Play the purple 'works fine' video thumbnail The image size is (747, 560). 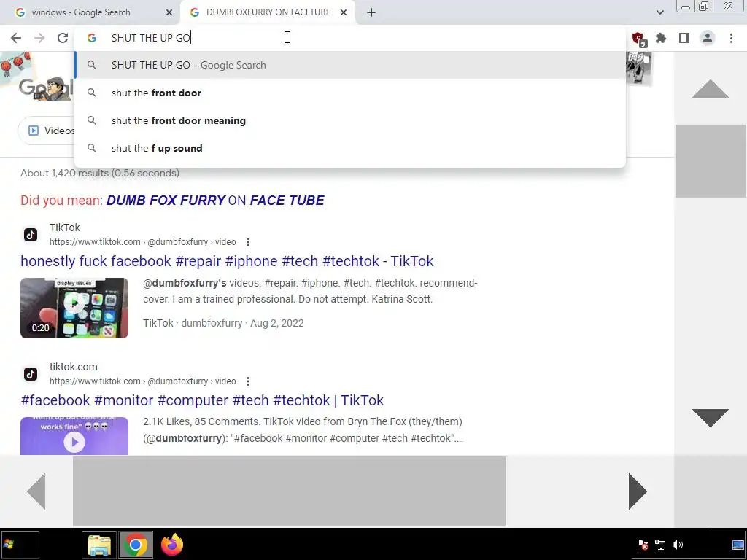[x=74, y=436]
